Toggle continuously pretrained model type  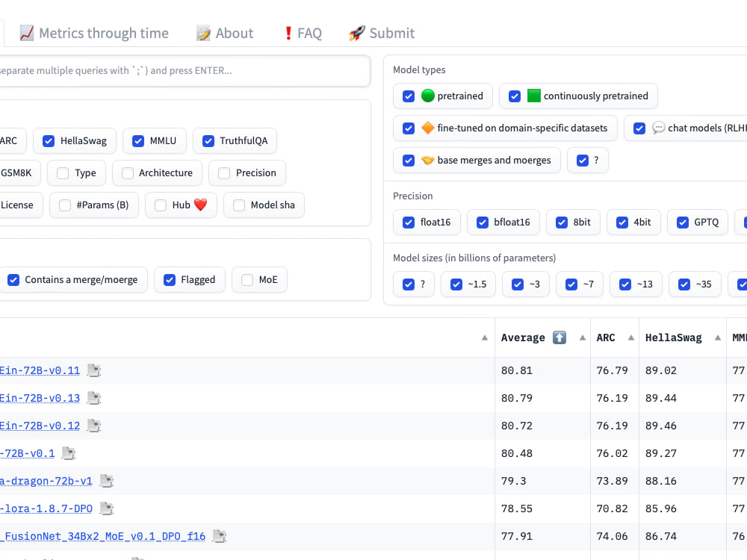point(515,96)
